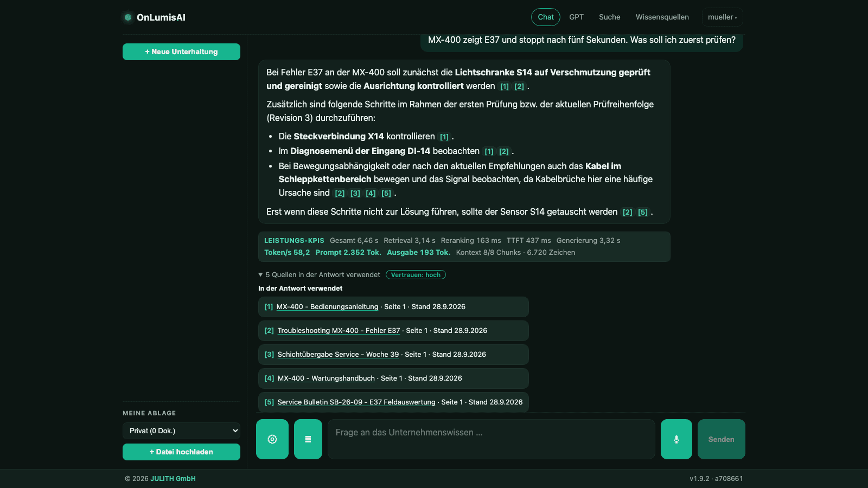Open Schichtübergabe Service - Woche 39 link
The height and width of the screenshot is (488, 868).
pos(338,354)
